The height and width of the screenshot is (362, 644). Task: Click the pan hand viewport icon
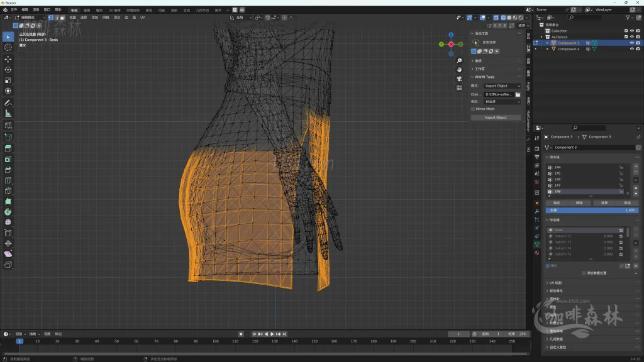[459, 70]
